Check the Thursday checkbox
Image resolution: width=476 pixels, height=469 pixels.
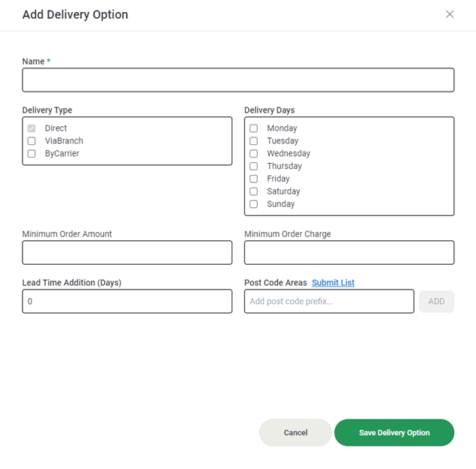[x=254, y=167]
